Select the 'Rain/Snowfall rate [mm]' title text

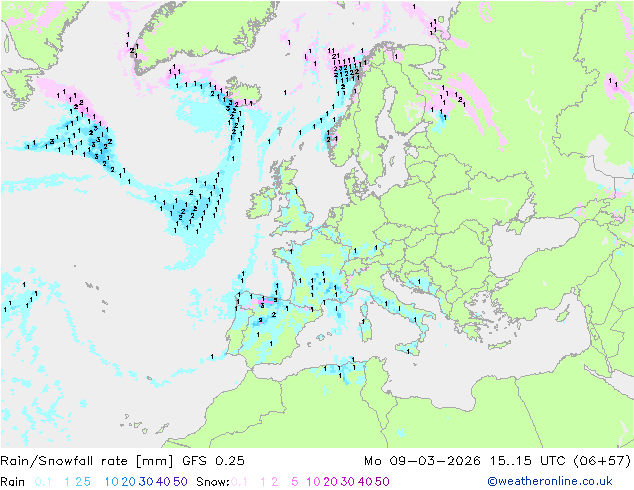[x=87, y=461]
